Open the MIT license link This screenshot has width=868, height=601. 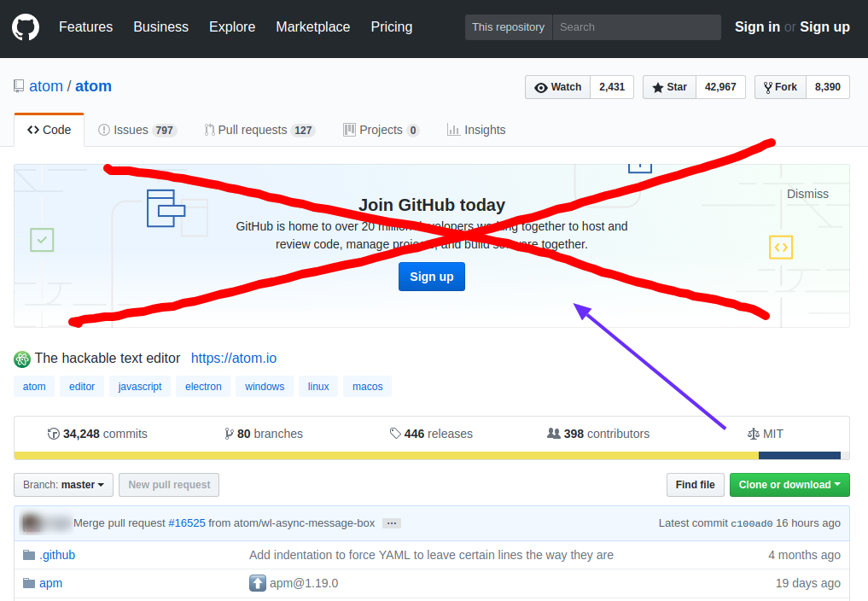(766, 434)
